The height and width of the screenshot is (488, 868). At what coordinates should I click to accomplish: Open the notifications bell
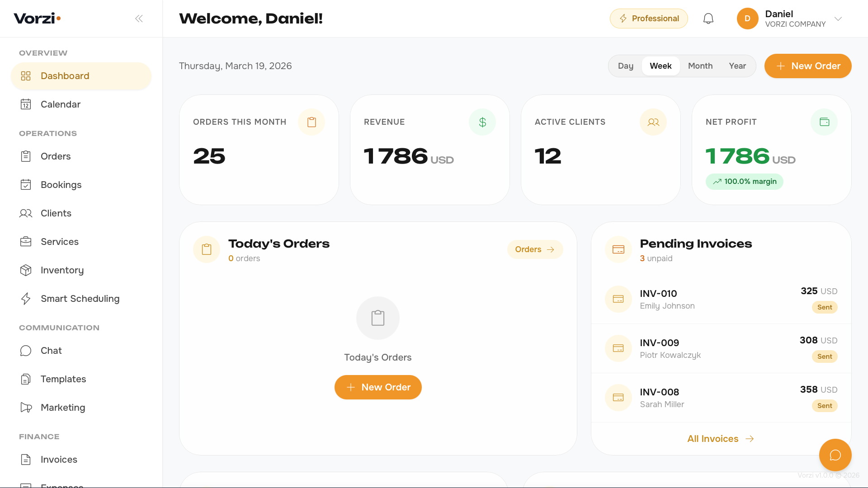tap(708, 19)
